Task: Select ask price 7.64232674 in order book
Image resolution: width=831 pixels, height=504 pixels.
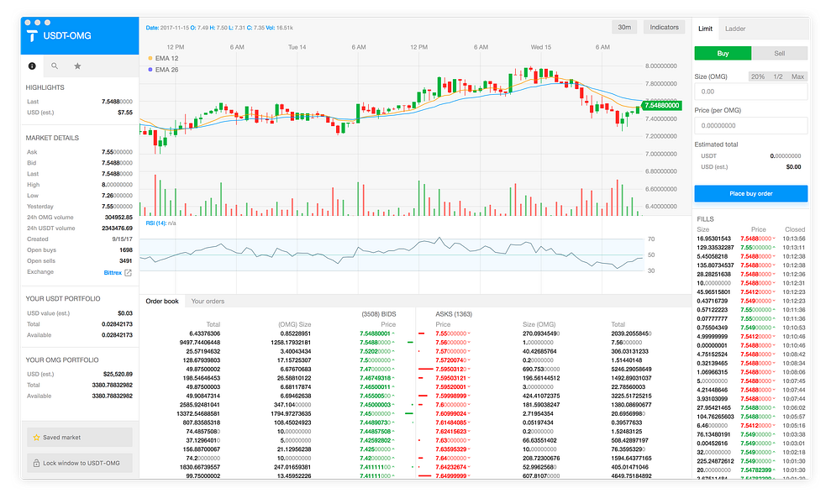Action: tap(451, 467)
